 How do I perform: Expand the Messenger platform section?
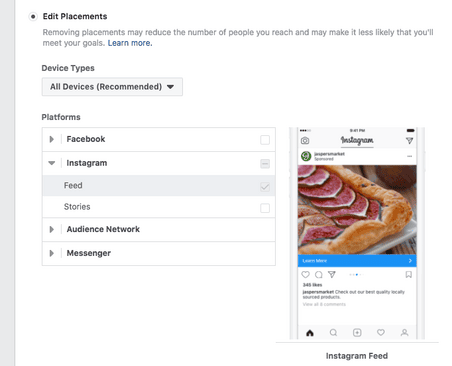click(x=51, y=253)
